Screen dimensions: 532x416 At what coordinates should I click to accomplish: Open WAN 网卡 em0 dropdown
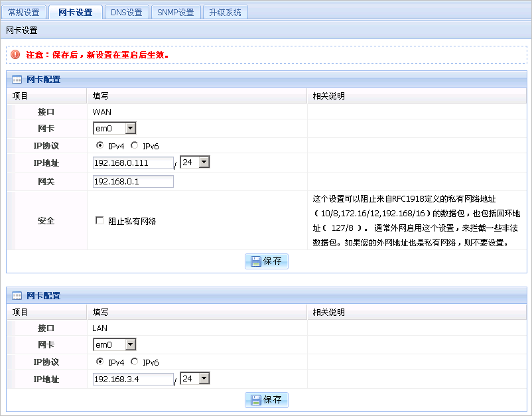point(115,128)
